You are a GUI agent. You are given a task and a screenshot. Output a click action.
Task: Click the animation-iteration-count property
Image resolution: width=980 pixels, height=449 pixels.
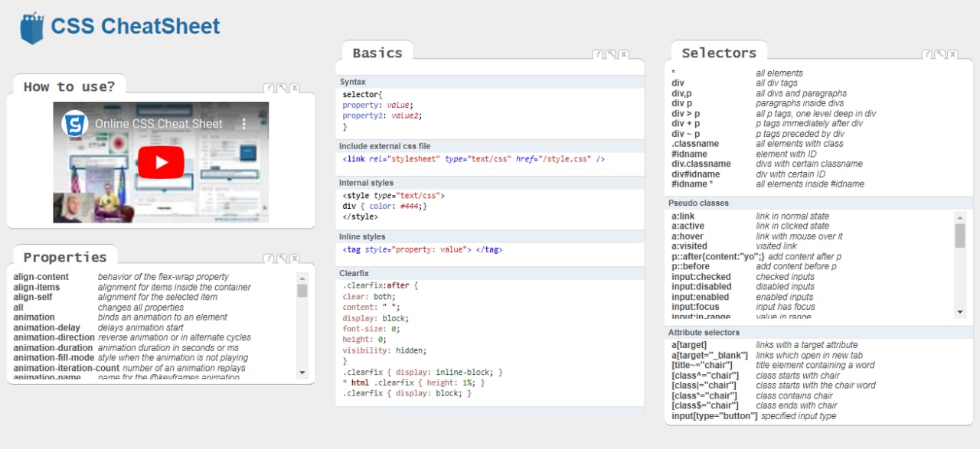coord(66,368)
